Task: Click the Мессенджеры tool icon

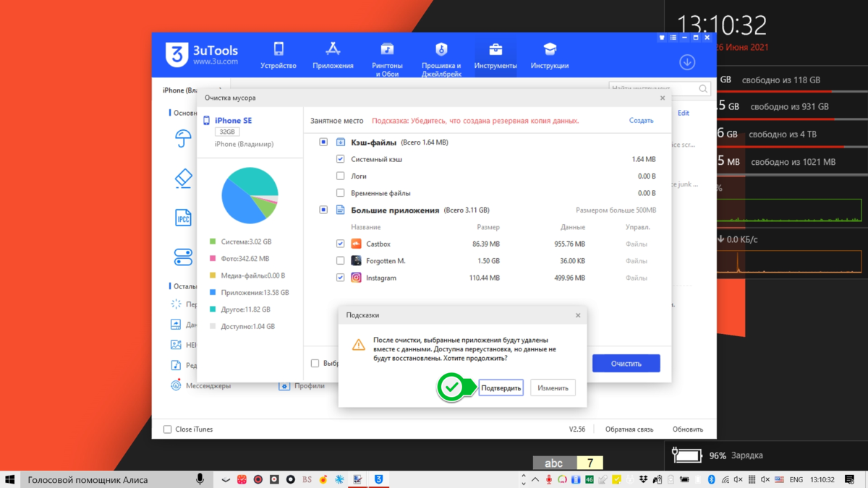Action: pyautogui.click(x=176, y=385)
